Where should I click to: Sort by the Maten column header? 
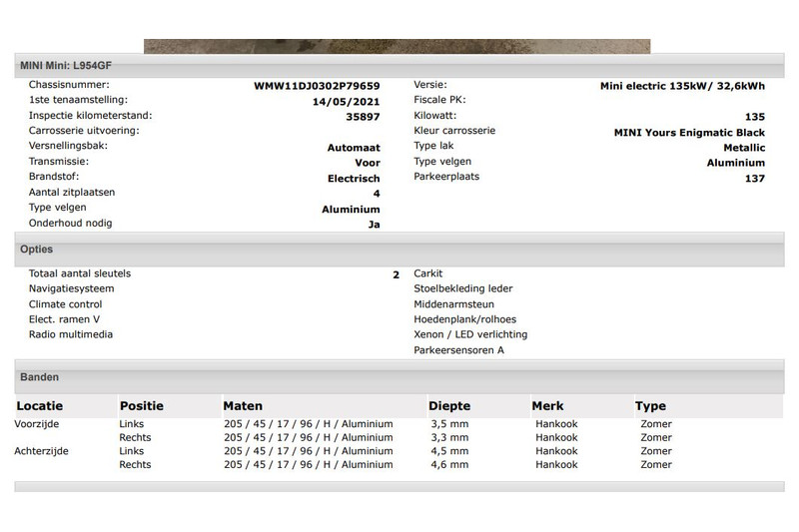coord(243,406)
